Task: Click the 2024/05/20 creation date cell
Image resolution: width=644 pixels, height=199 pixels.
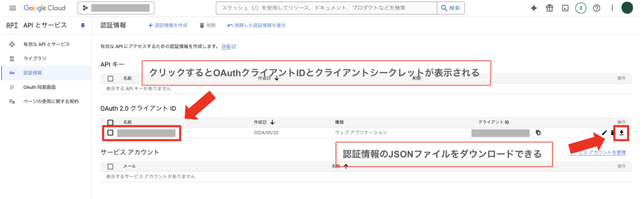Action: tap(267, 132)
